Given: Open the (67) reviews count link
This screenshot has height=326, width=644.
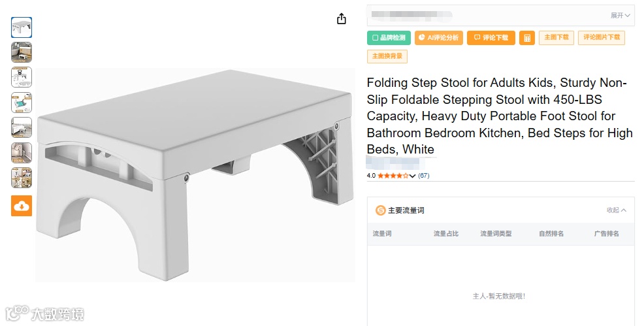Looking at the screenshot, I should [424, 176].
